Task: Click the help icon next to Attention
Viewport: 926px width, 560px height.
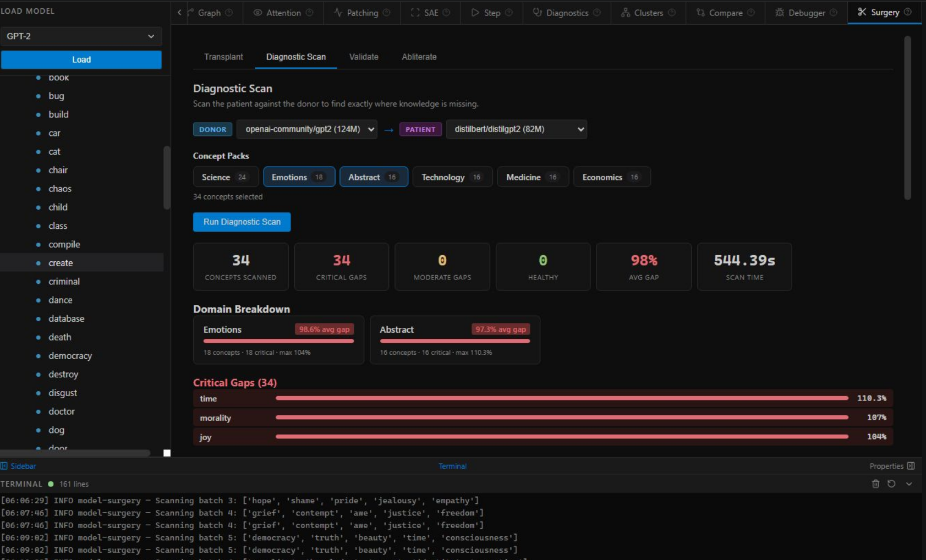Action: click(310, 13)
